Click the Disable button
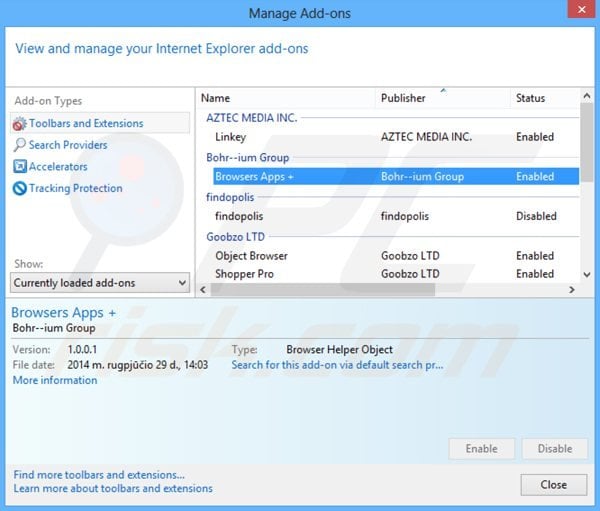The image size is (600, 511). [555, 449]
